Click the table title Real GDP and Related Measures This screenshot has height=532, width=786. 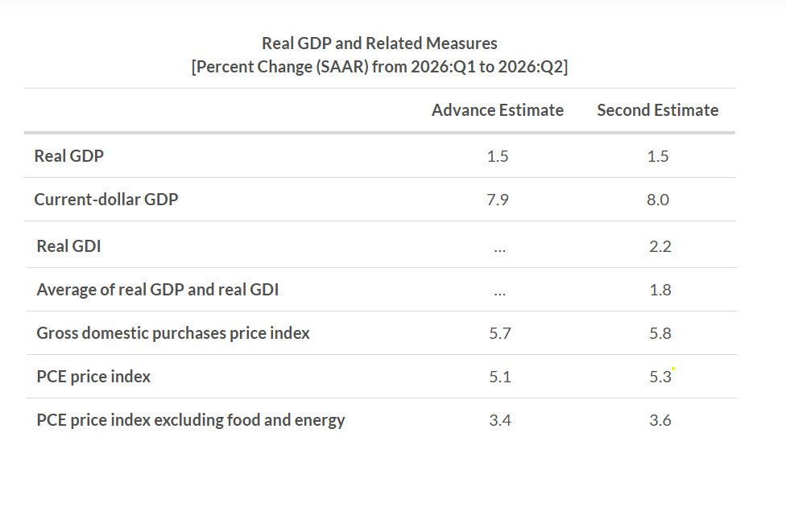coord(379,43)
